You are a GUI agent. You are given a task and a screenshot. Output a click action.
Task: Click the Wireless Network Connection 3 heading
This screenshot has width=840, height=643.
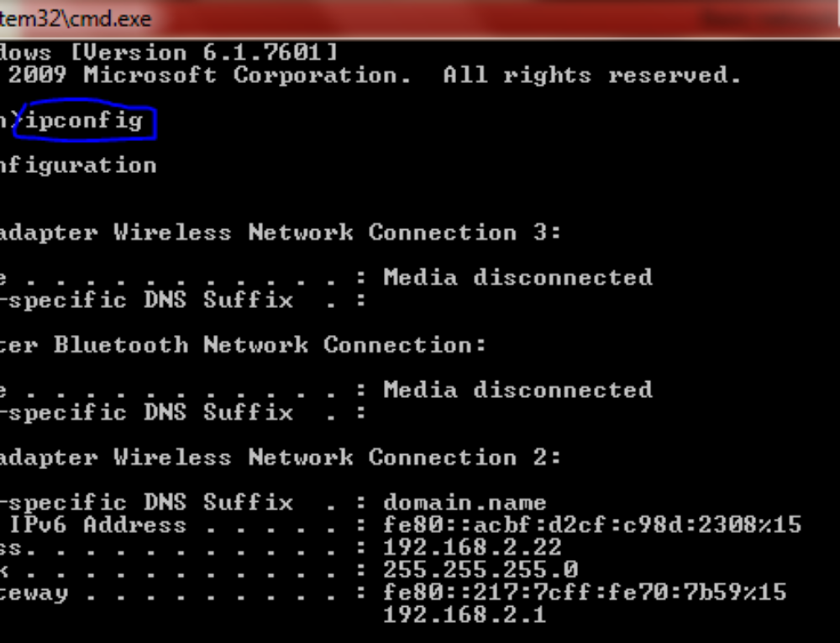coord(336,233)
